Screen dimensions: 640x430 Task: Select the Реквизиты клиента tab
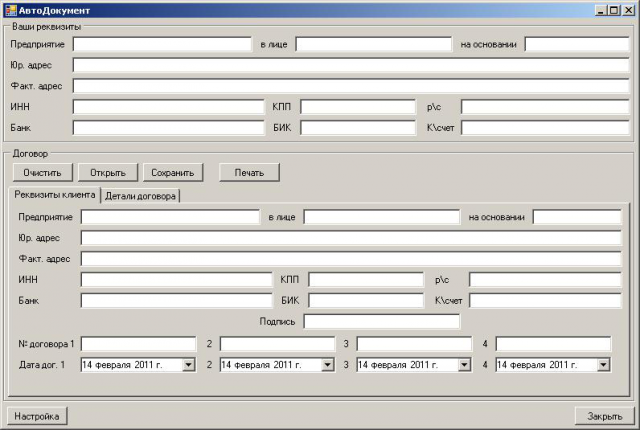click(x=55, y=195)
